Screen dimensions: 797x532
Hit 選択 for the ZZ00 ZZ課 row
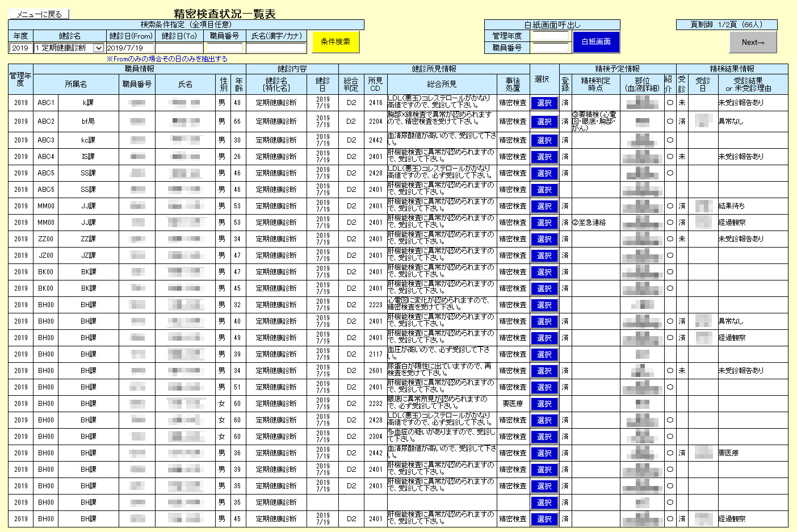tap(544, 239)
